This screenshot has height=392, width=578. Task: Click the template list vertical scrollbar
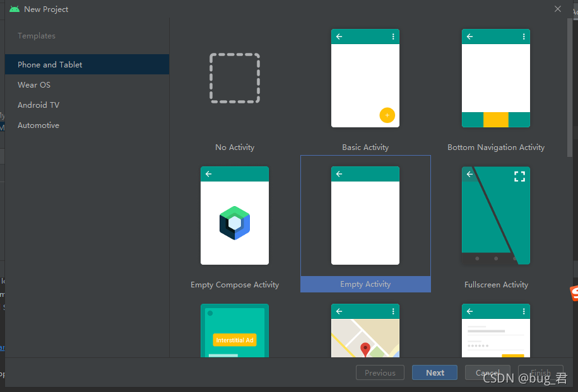click(x=570, y=88)
